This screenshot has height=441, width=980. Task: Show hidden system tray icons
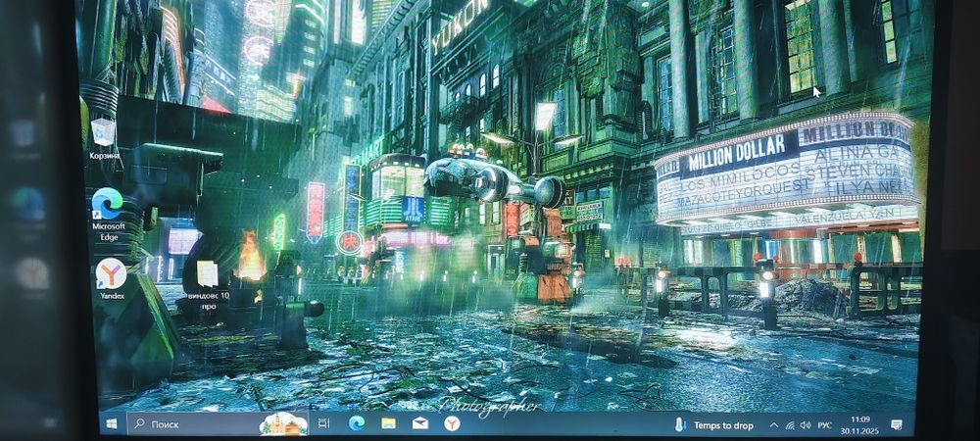tap(774, 425)
